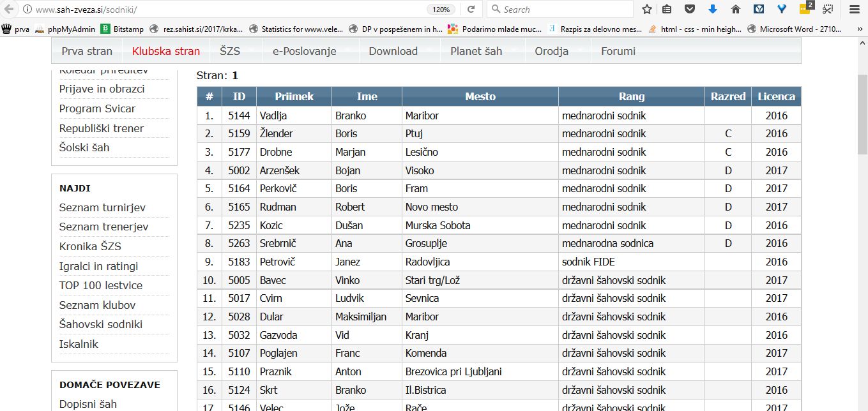868x411 pixels.
Task: Open the downloads arrow icon
Action: (x=713, y=10)
